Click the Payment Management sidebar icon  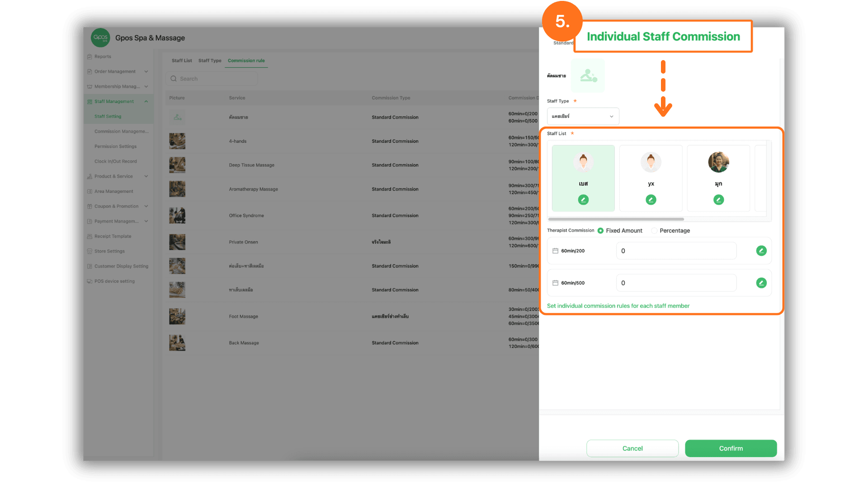click(x=90, y=221)
